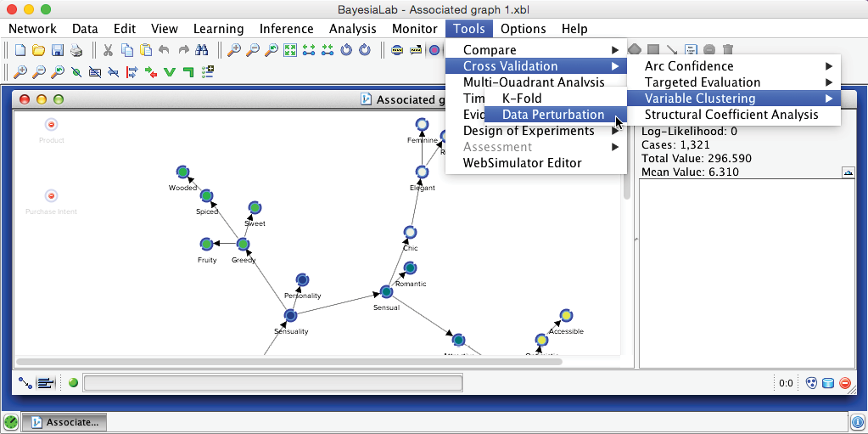Click the open folder icon
The image size is (868, 434).
click(x=38, y=50)
